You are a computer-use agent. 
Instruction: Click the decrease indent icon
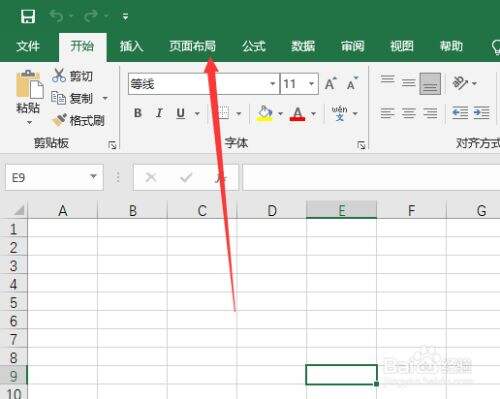point(460,113)
